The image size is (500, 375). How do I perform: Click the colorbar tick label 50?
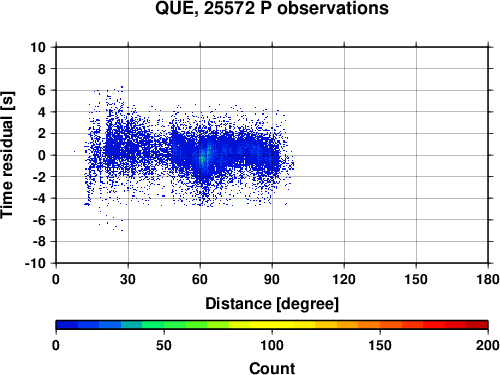coord(164,345)
